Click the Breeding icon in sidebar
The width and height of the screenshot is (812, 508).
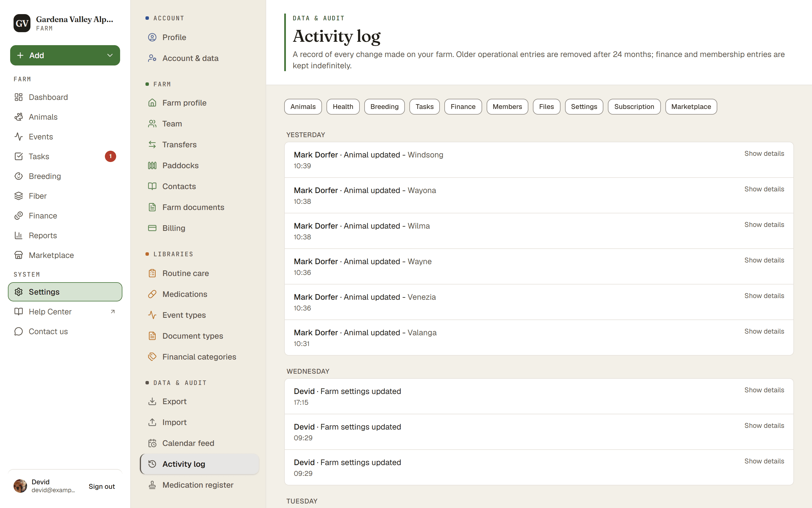[x=18, y=176]
